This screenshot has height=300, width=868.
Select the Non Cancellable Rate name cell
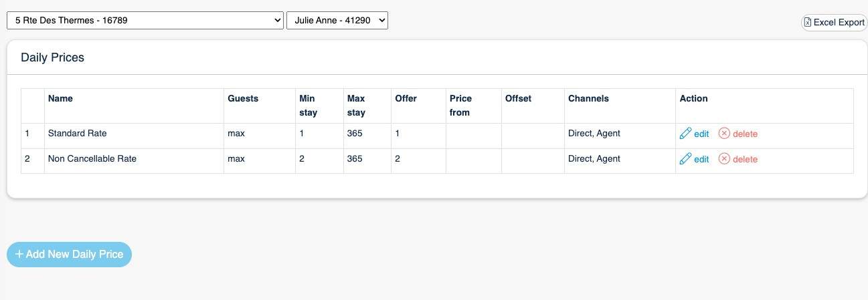coord(92,159)
